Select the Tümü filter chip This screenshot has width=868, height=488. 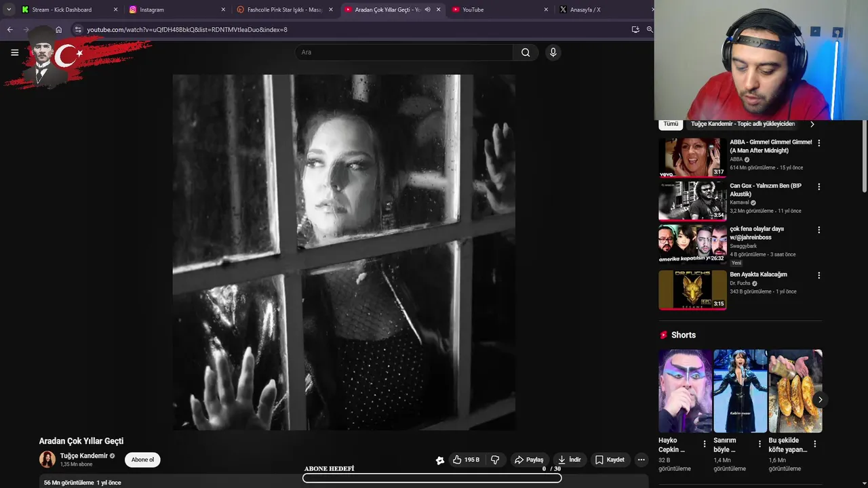(671, 124)
